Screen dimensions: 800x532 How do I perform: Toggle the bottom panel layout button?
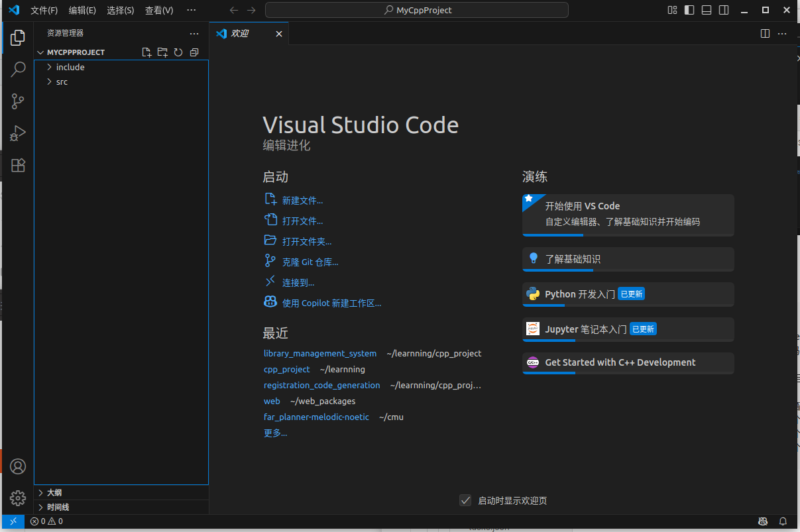(707, 10)
